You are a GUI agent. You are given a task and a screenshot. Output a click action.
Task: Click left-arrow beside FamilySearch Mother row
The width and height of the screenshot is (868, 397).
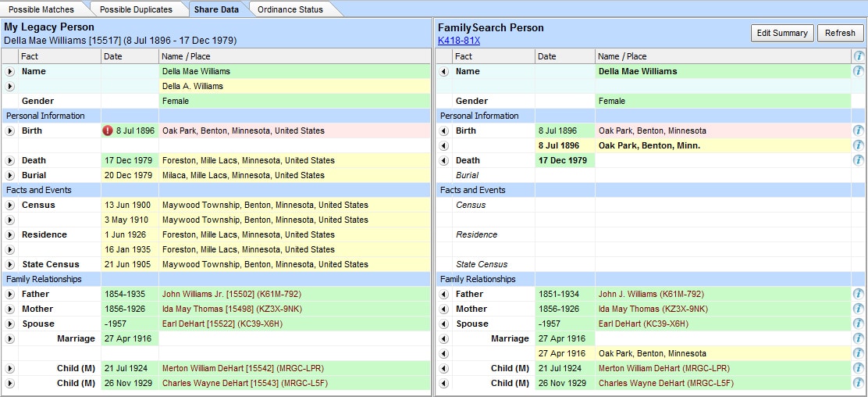pyautogui.click(x=443, y=309)
